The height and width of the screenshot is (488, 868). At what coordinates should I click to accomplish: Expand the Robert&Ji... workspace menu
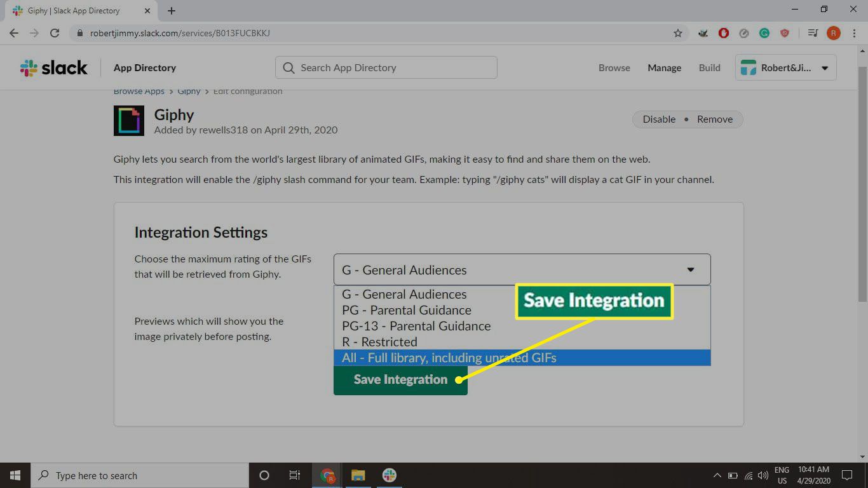786,68
